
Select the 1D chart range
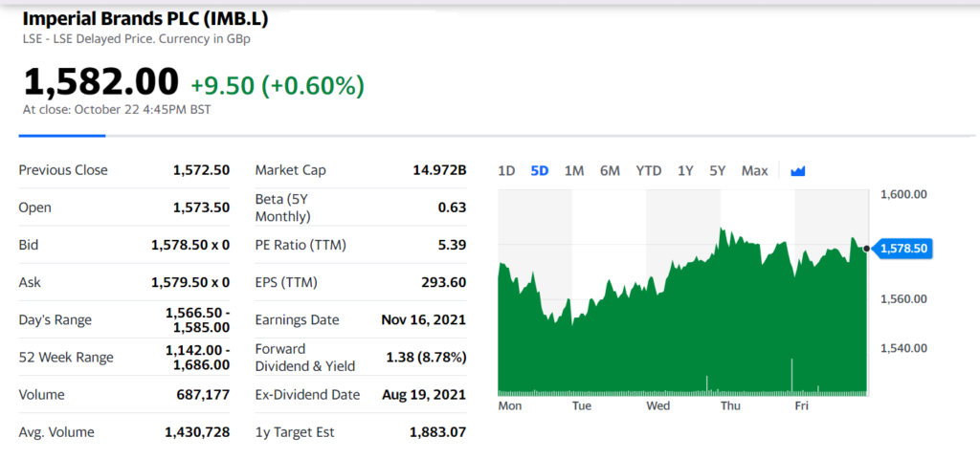coord(506,170)
